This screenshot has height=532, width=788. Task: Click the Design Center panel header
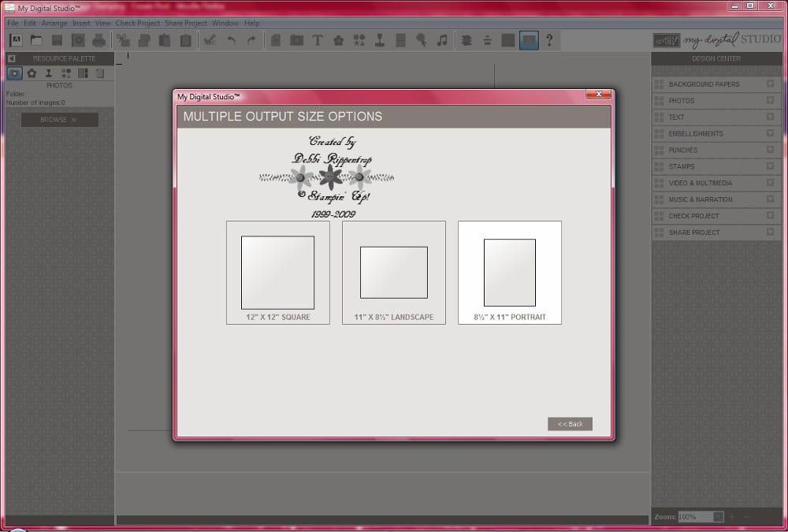pos(716,58)
